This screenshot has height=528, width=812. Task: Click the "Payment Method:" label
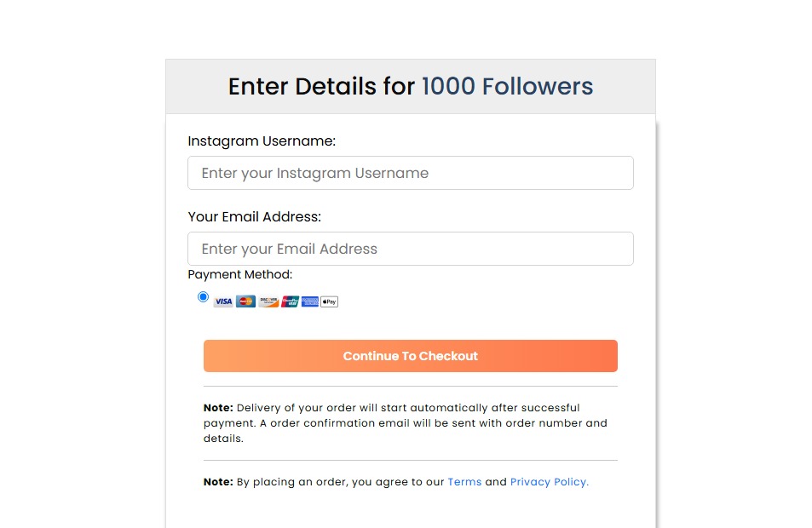[239, 275]
